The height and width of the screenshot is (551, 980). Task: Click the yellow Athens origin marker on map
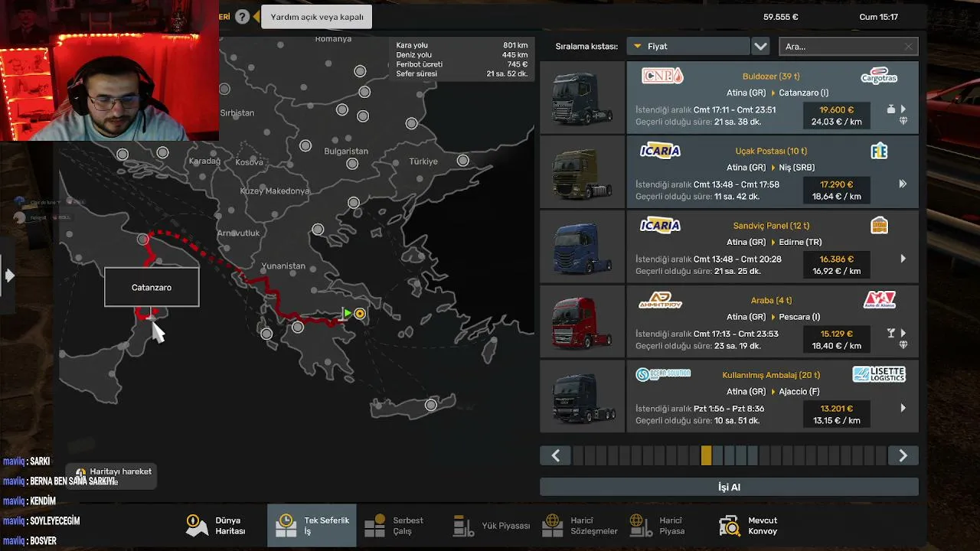coord(360,314)
